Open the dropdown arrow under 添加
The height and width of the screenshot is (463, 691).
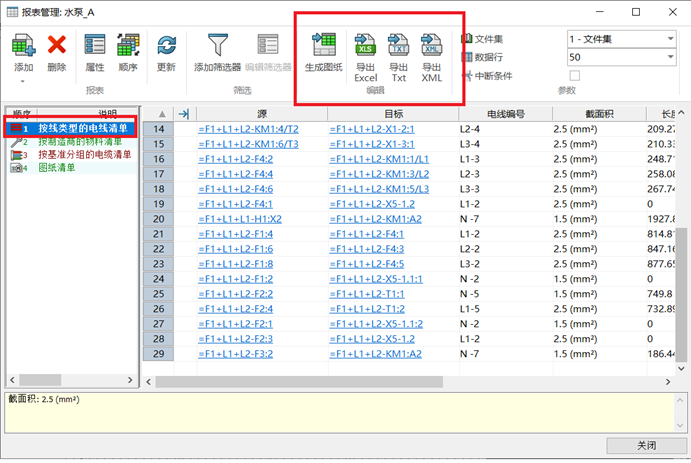pos(23,81)
